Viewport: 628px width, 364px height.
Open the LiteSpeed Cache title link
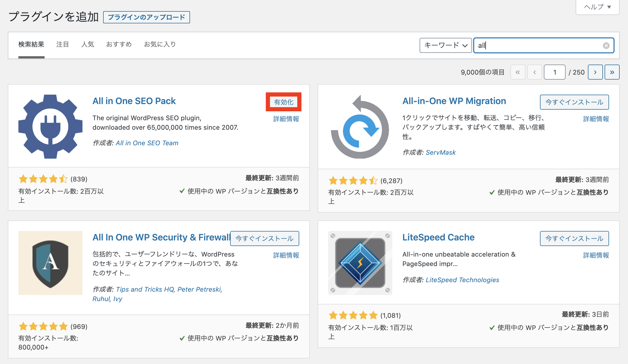click(x=438, y=237)
